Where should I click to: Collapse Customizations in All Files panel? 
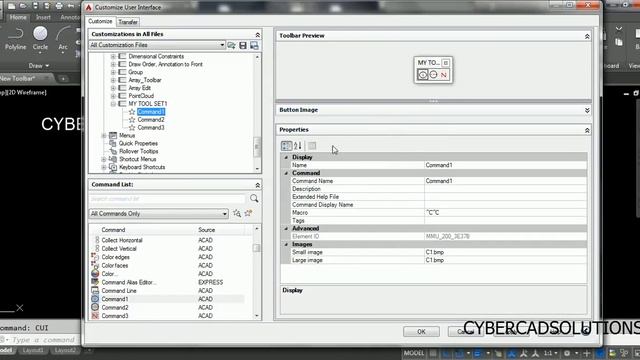[x=258, y=35]
